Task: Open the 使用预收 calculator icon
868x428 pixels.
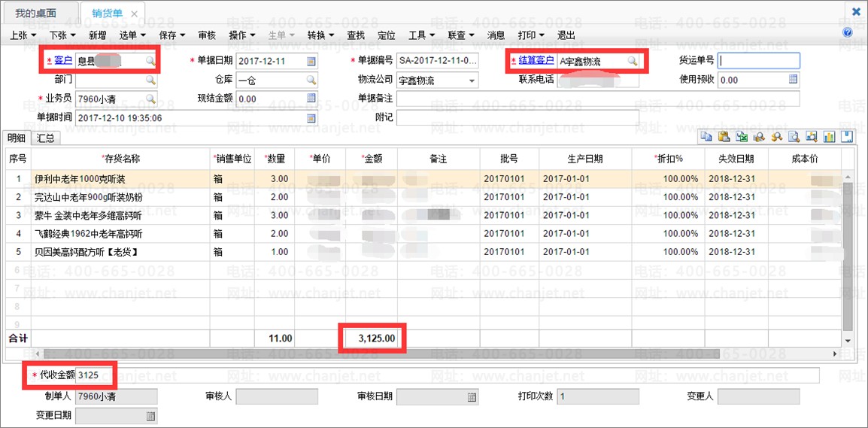Action: point(794,79)
